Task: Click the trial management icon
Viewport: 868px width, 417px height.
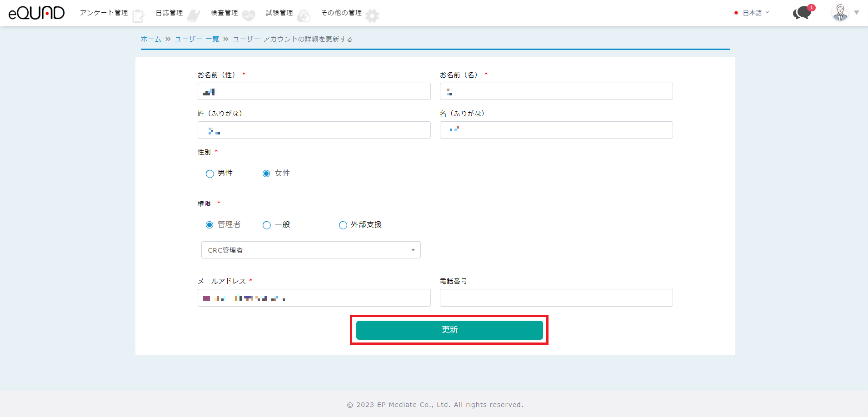Action: pyautogui.click(x=304, y=16)
